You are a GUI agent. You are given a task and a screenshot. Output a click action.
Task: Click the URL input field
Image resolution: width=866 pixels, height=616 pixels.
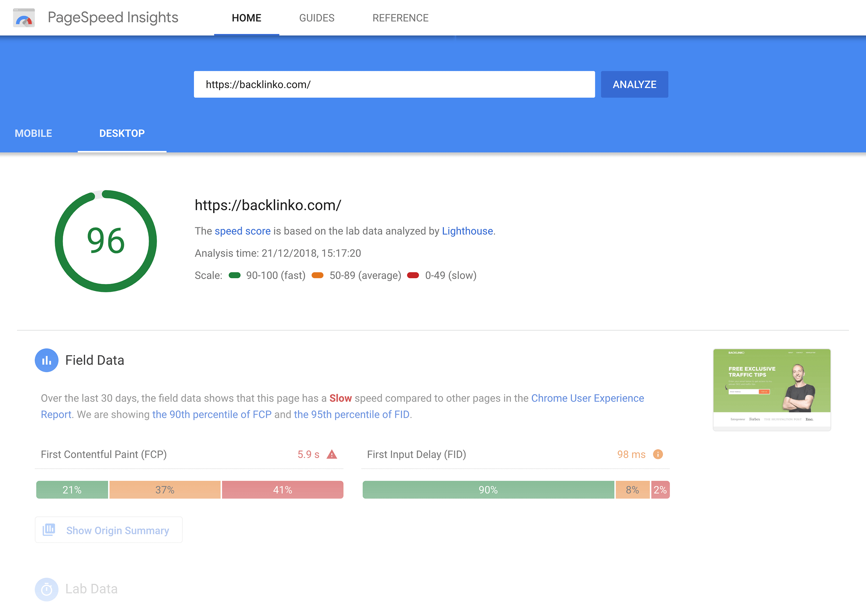click(394, 84)
